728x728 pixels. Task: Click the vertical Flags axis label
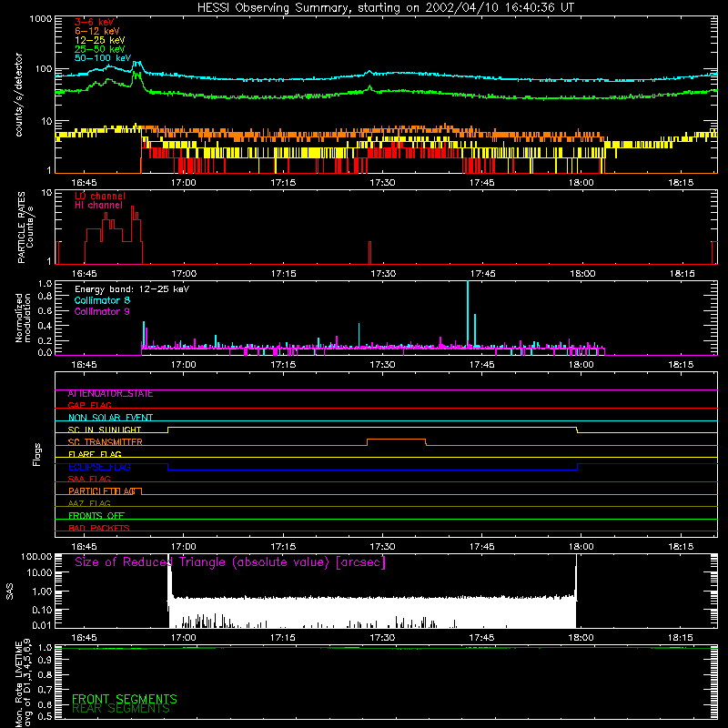click(x=37, y=454)
